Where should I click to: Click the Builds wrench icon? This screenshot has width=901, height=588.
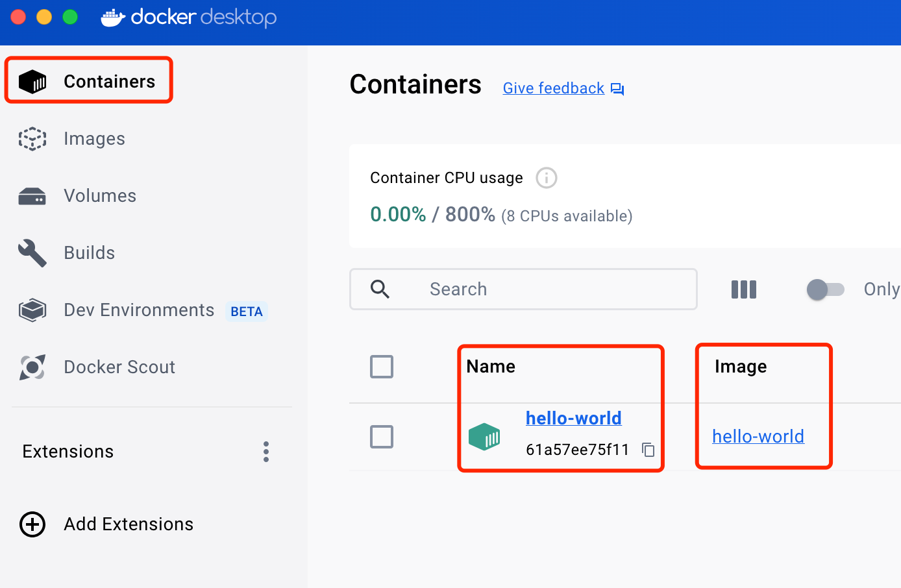tap(32, 253)
